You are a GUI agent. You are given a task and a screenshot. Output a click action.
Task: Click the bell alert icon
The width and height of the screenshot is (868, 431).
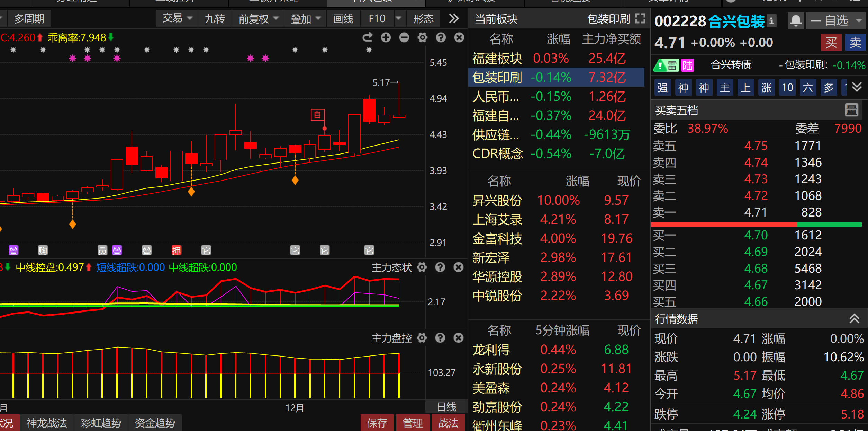coord(796,21)
